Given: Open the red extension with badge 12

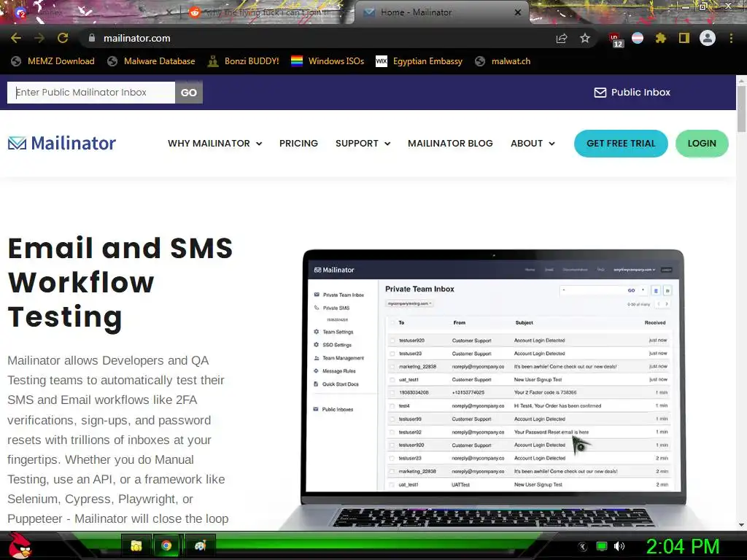Looking at the screenshot, I should point(616,40).
